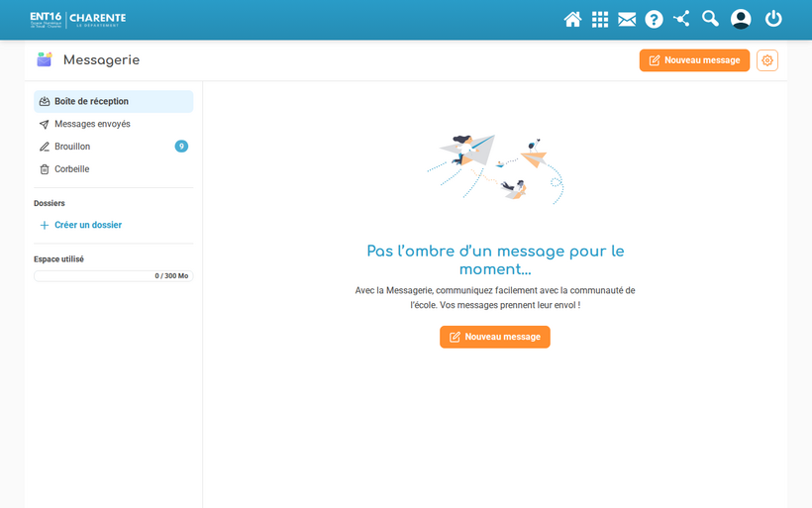Click the center Nouveau message button

(495, 337)
